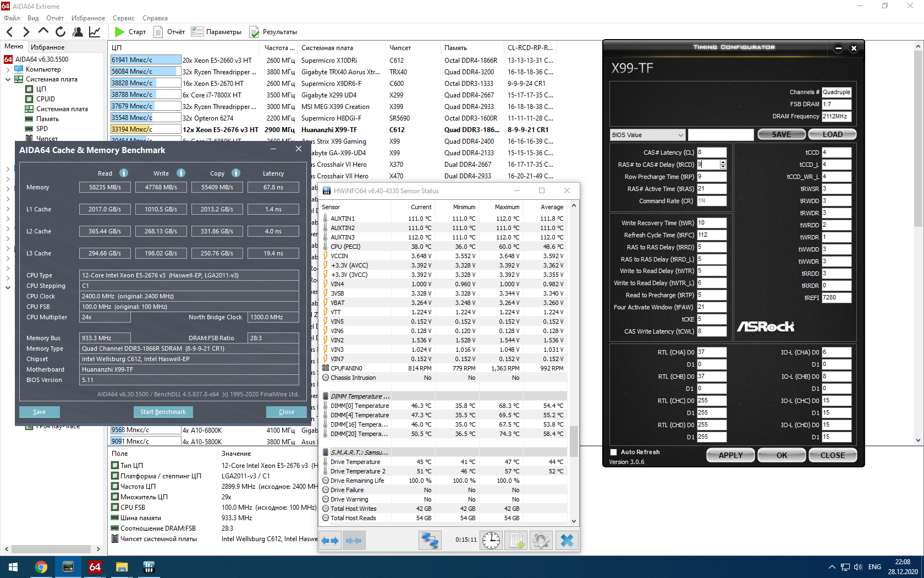Image resolution: width=924 pixels, height=578 pixels.
Task: Switch to the Избранное tab
Action: [x=47, y=47]
